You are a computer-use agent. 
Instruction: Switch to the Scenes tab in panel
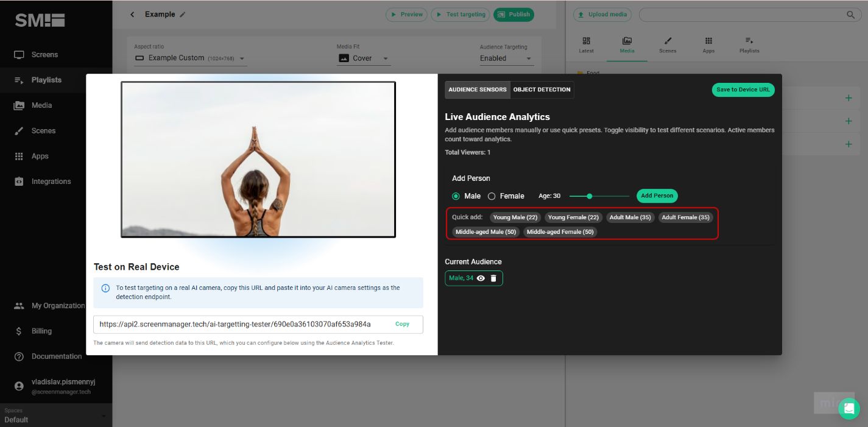(668, 45)
